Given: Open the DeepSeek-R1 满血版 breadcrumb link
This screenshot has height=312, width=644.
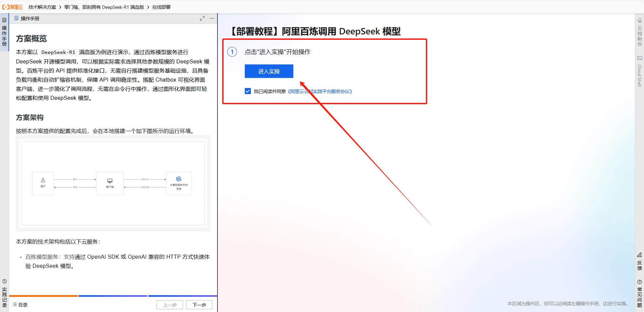Looking at the screenshot, I should (x=104, y=7).
